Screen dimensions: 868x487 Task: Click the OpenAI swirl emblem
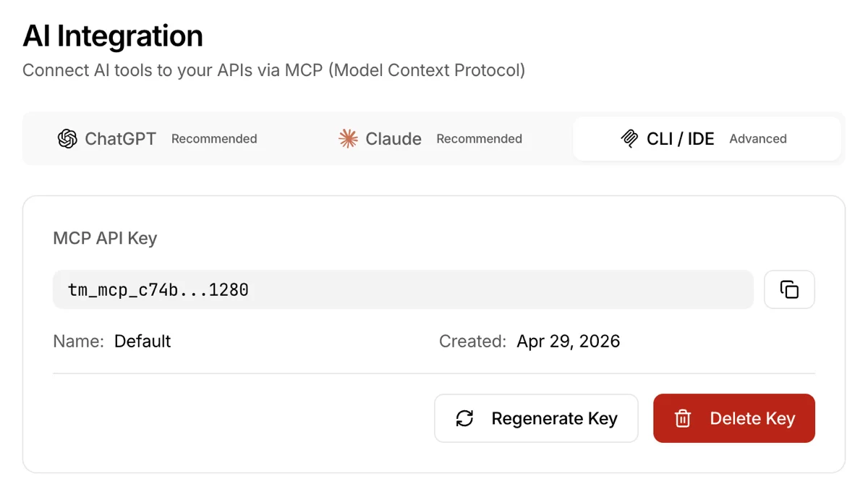click(x=67, y=138)
